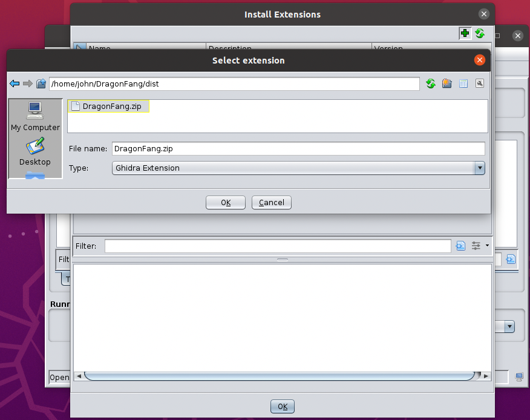Screen dimensions: 530x420
Task: Edit the directory path field
Action: 234,84
